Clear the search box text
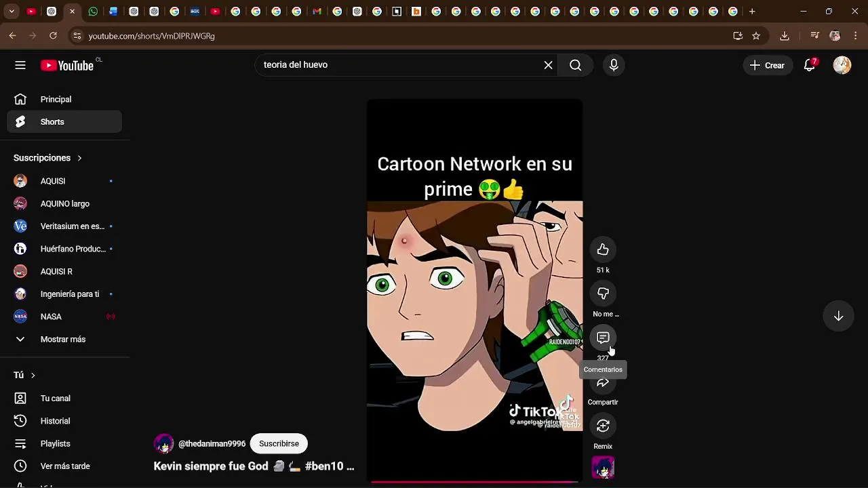This screenshot has height=488, width=868. click(x=548, y=65)
